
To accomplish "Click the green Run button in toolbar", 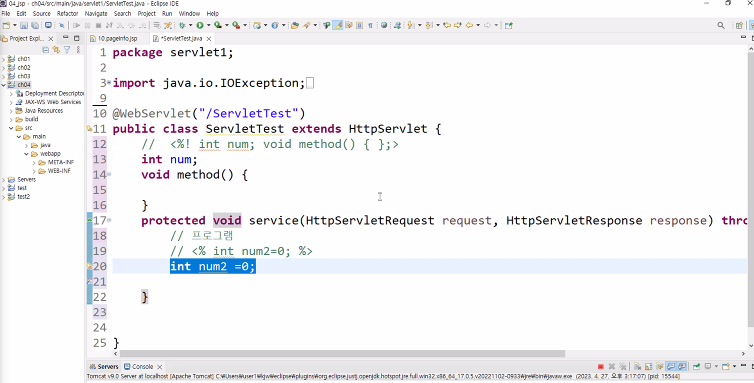I will click(200, 26).
